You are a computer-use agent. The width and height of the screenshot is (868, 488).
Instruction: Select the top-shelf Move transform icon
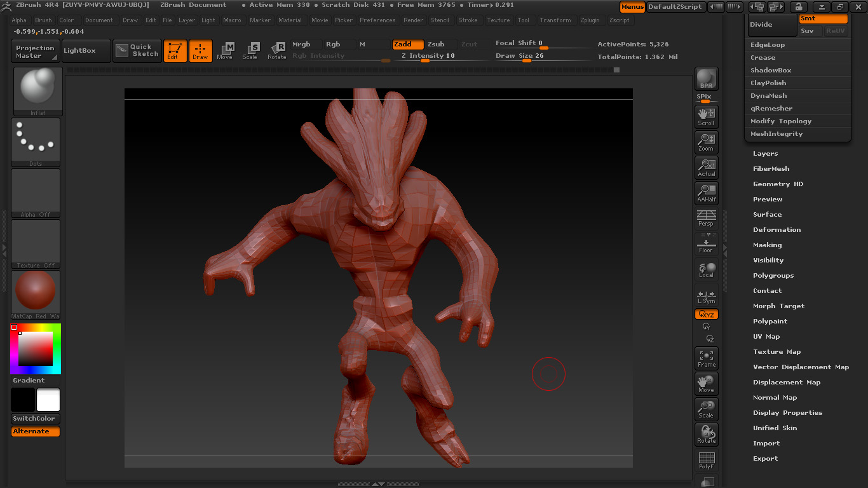click(225, 51)
